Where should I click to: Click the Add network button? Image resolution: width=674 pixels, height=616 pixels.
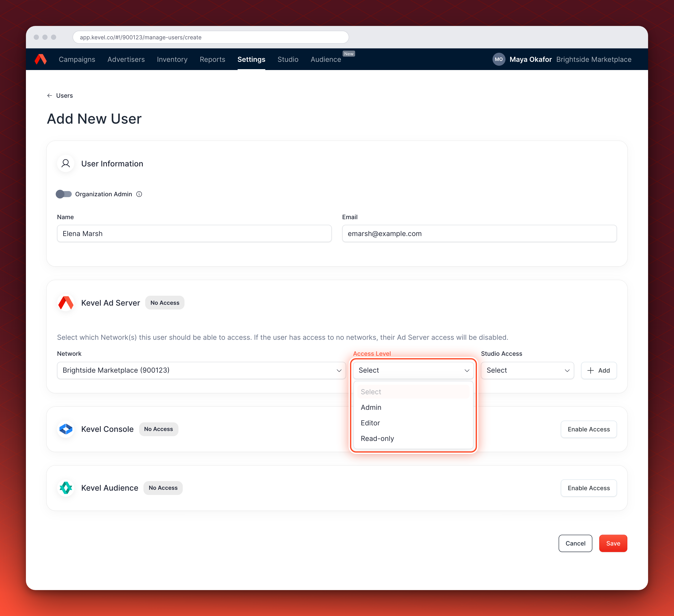point(599,370)
